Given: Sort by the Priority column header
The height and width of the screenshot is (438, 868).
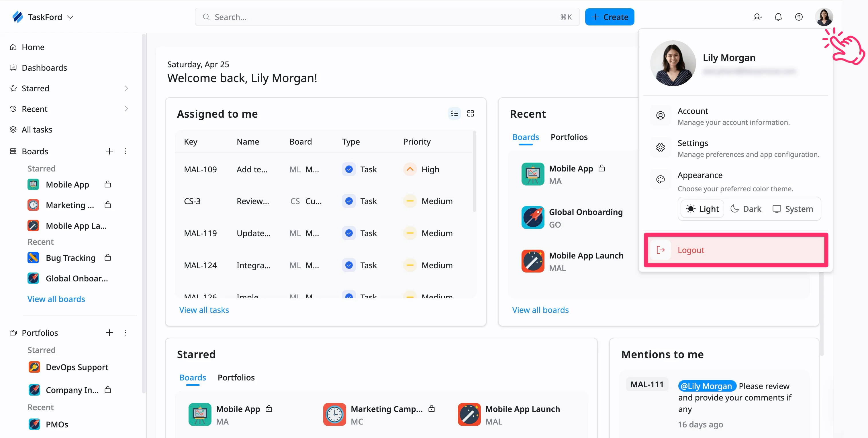Looking at the screenshot, I should (416, 142).
